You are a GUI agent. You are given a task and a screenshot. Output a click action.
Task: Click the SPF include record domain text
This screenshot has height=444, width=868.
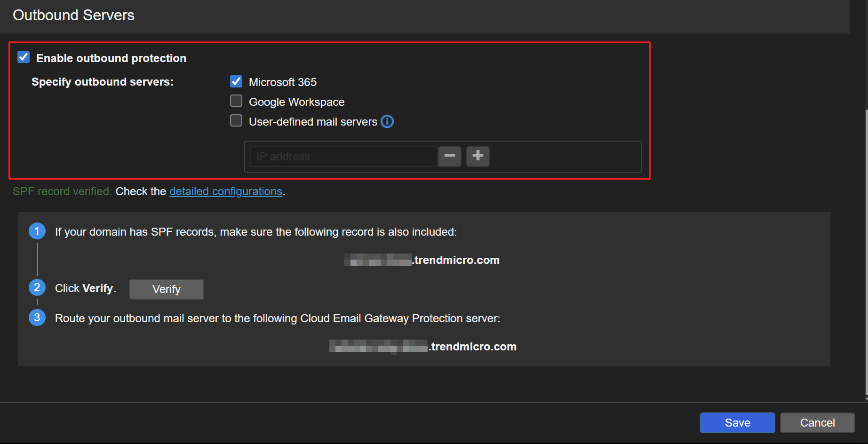[422, 260]
